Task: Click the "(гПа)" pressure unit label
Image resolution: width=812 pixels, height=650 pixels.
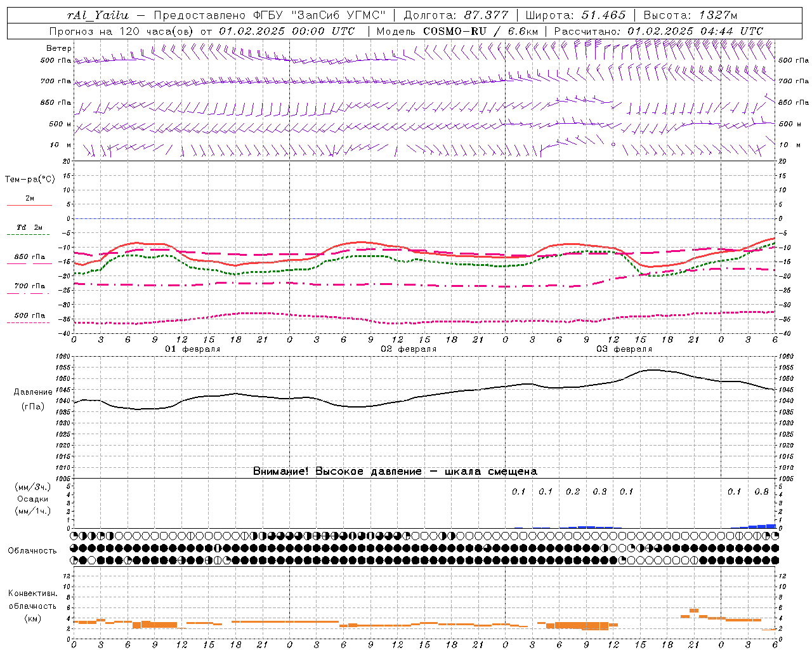Action: [x=32, y=407]
